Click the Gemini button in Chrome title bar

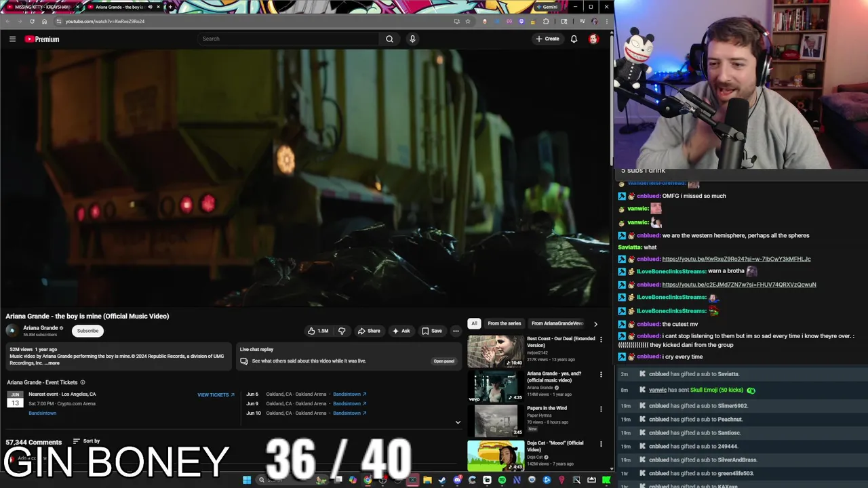[547, 7]
